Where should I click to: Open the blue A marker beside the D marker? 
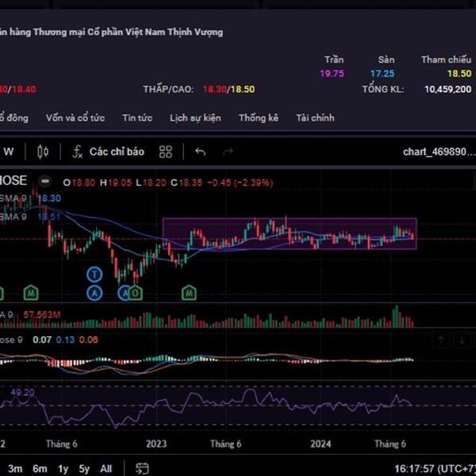point(124,294)
